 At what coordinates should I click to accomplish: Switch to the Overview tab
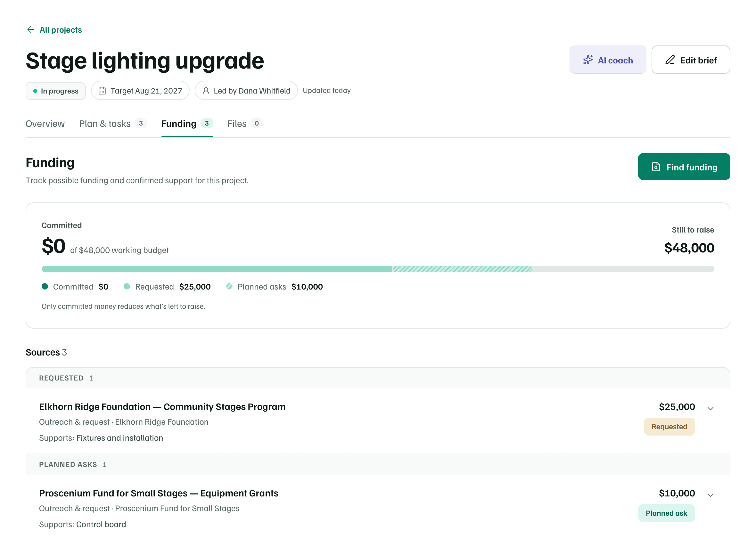(x=45, y=124)
